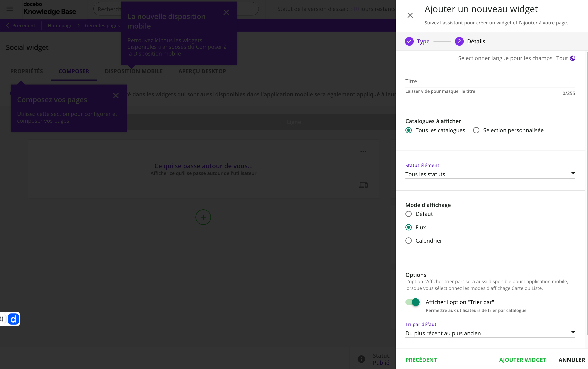Switch to the Disposition Mobile tab
588x369 pixels.
[x=134, y=71]
